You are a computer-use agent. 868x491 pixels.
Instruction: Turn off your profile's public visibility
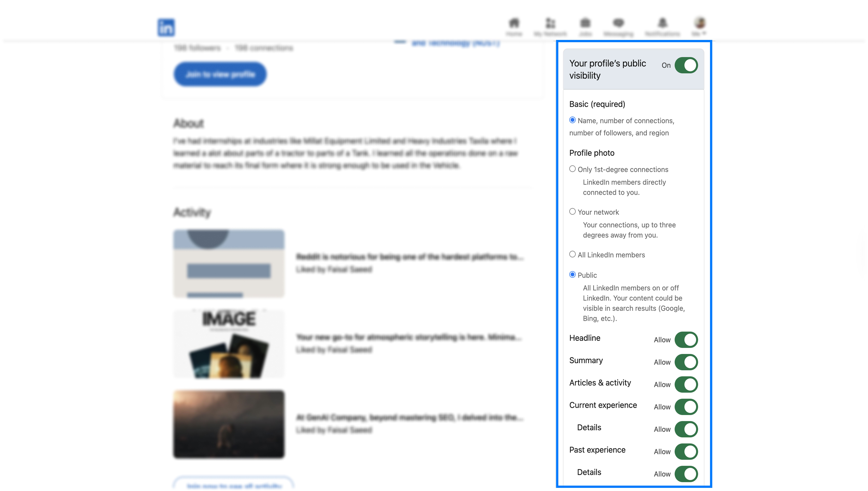click(x=687, y=65)
